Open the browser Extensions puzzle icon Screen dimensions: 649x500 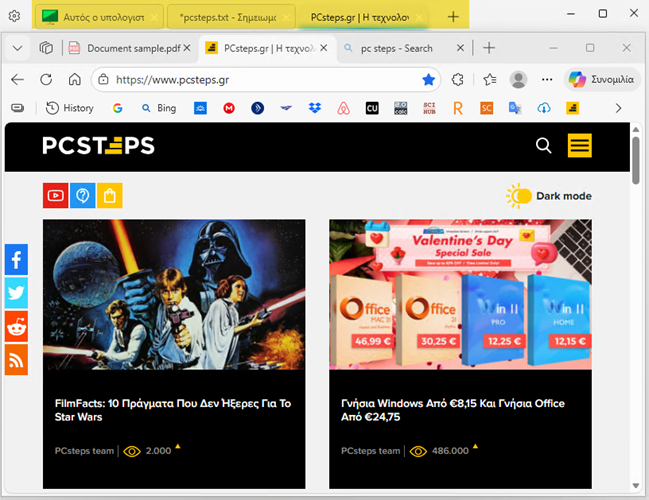pos(458,79)
